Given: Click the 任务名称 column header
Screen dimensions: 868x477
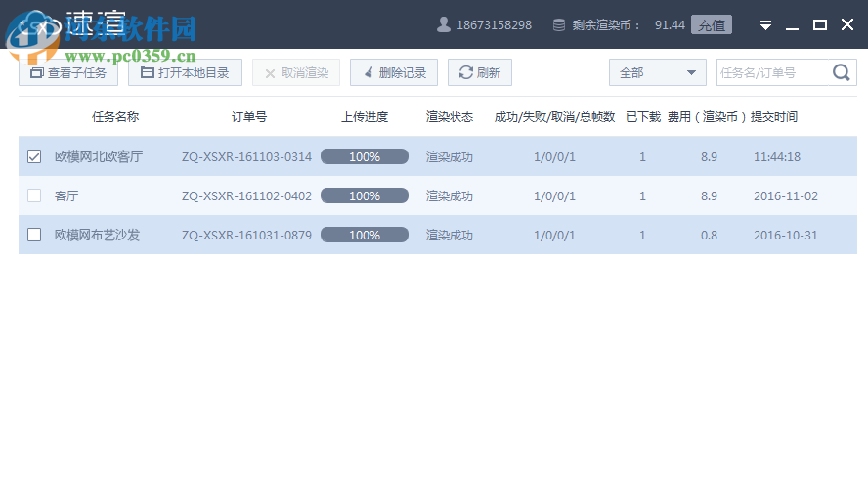Looking at the screenshot, I should (x=115, y=116).
